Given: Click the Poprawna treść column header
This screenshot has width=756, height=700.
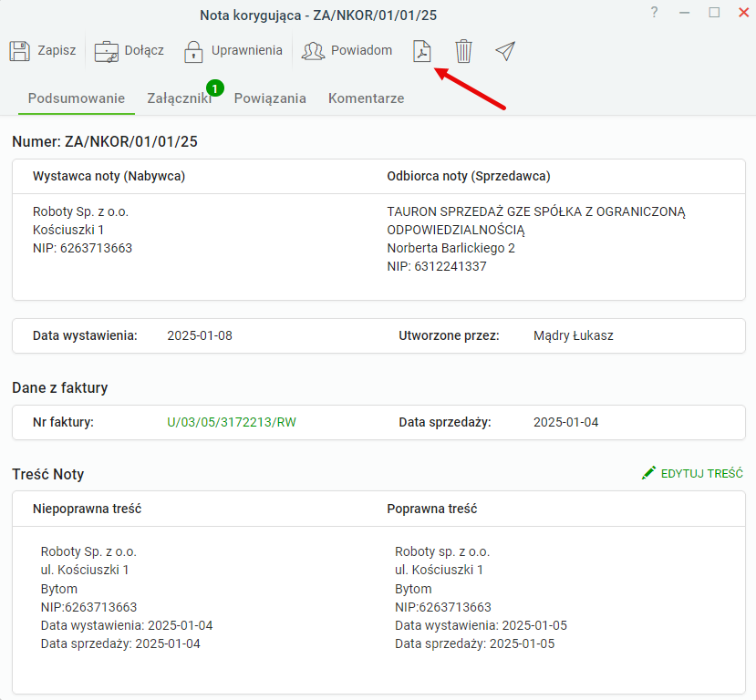Looking at the screenshot, I should 432,509.
